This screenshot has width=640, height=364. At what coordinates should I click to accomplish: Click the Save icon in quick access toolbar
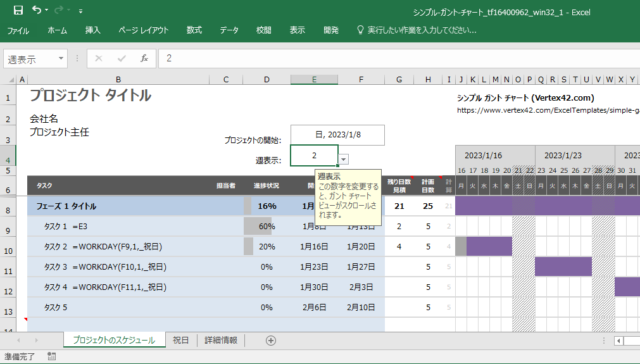18,11
